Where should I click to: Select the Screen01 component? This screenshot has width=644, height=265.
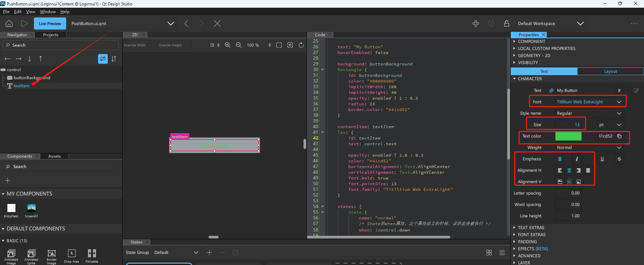point(31,211)
